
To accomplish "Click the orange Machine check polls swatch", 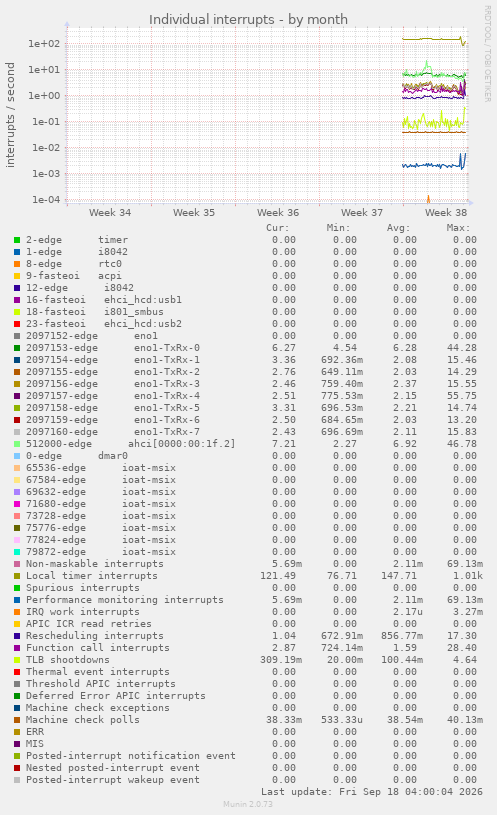I will [x=17, y=720].
